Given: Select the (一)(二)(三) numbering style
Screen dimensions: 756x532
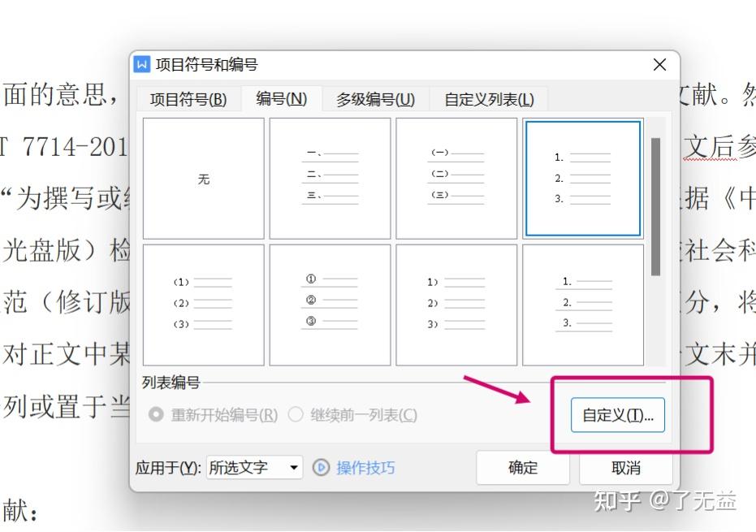Looking at the screenshot, I should pos(456,179).
